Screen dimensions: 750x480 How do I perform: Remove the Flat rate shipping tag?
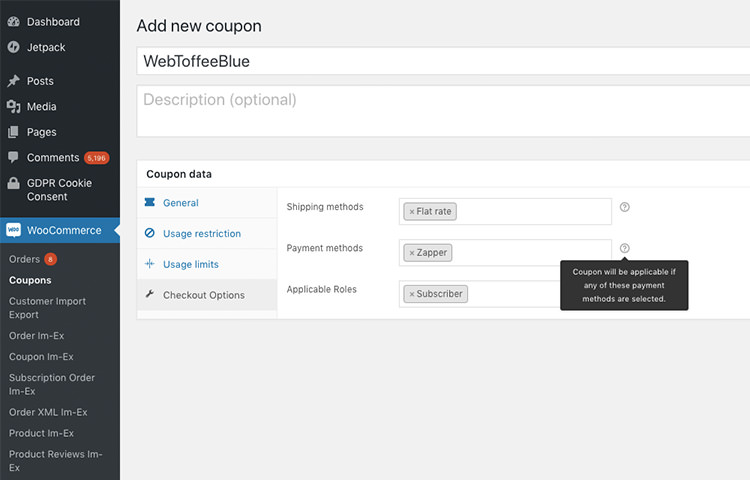pos(411,212)
